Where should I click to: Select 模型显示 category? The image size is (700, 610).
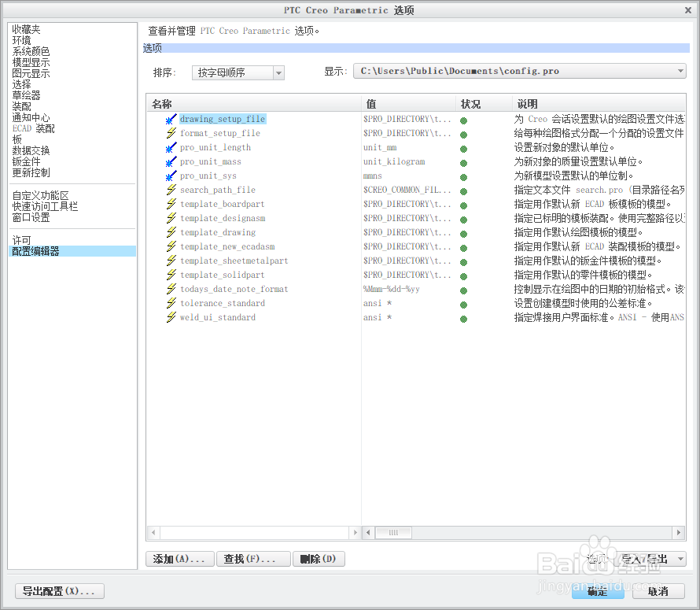click(x=31, y=62)
